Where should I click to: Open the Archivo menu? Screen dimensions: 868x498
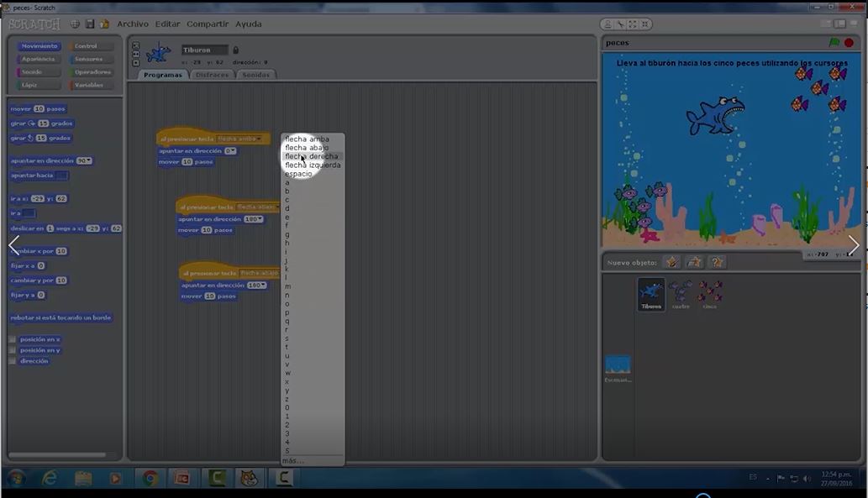(133, 24)
